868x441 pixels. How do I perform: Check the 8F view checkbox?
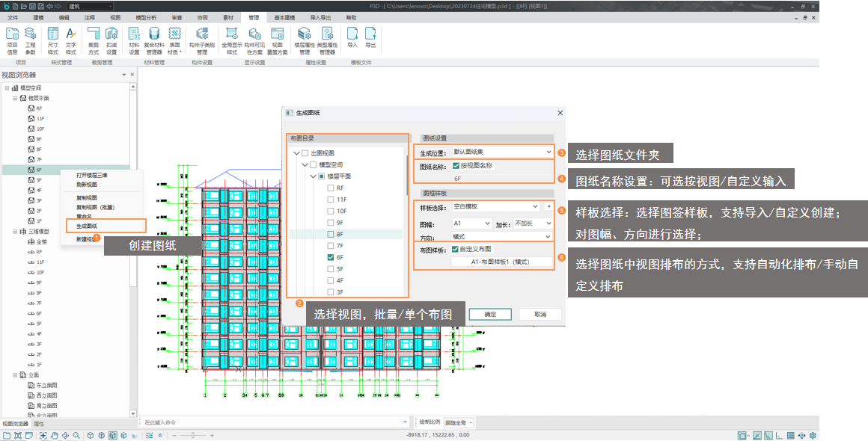(x=331, y=234)
